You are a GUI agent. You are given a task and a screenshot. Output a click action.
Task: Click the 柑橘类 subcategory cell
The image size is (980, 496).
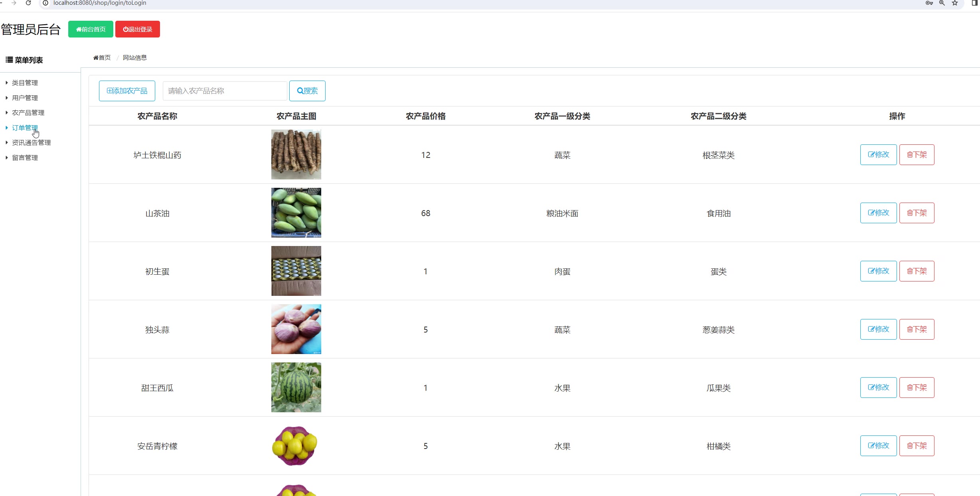[x=719, y=446]
